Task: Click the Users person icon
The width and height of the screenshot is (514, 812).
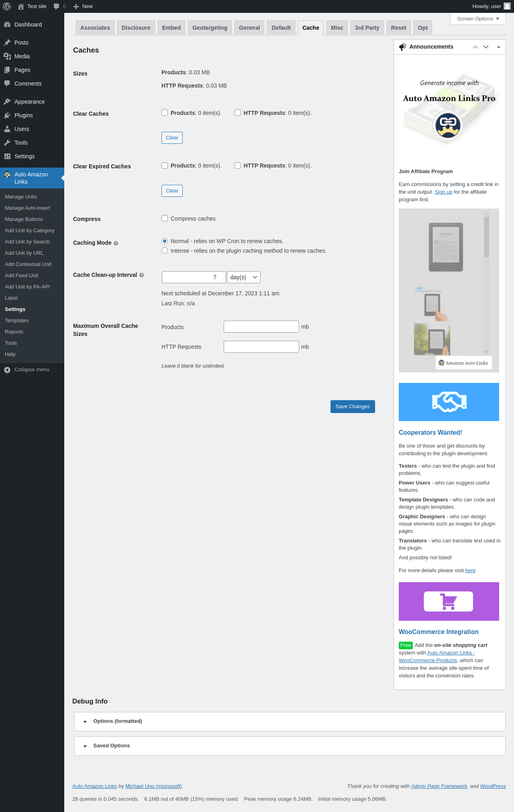Action: 7,129
